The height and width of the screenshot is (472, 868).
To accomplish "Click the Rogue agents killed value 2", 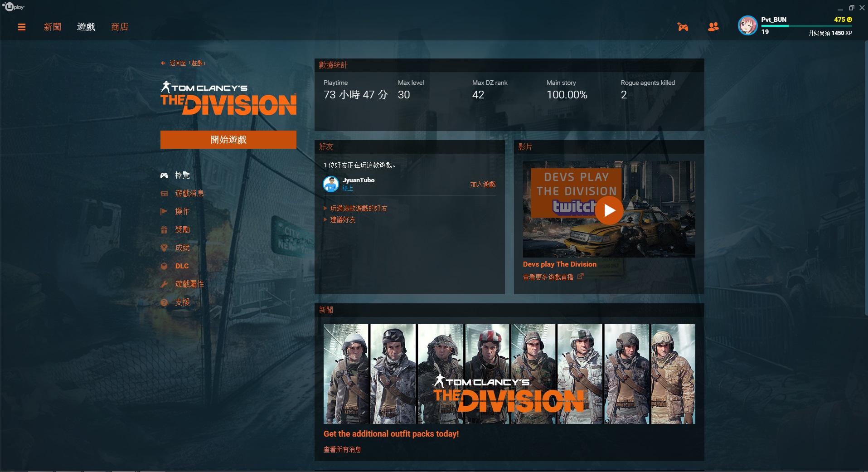I will (624, 95).
